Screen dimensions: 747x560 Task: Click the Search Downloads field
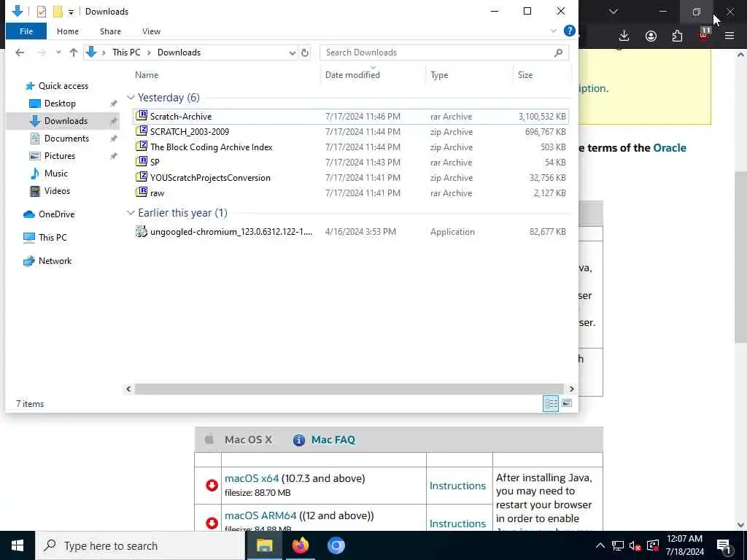tap(444, 52)
